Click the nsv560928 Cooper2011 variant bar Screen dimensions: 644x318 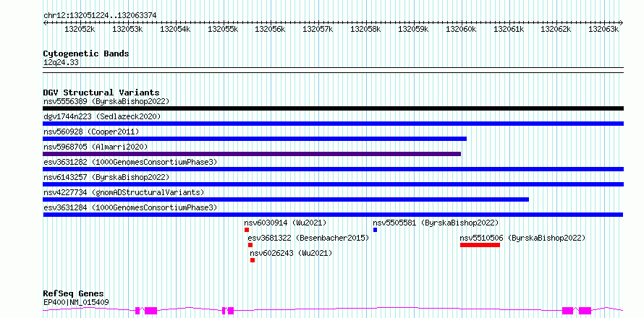(255, 139)
